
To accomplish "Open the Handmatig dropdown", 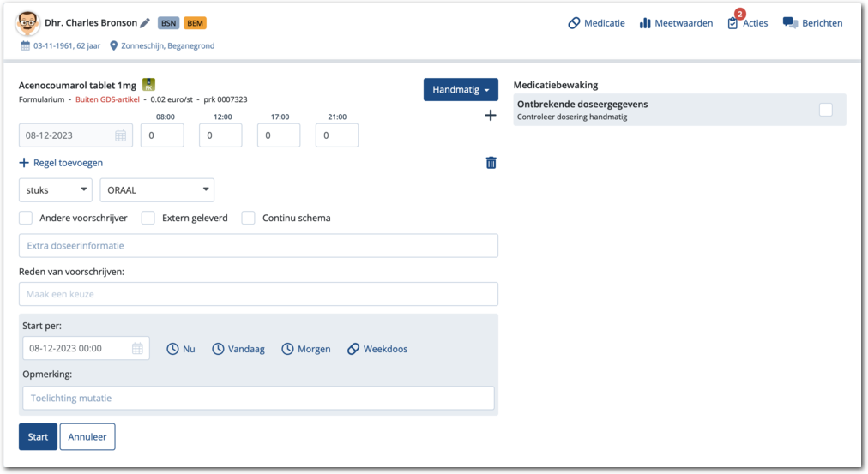I will [x=461, y=89].
